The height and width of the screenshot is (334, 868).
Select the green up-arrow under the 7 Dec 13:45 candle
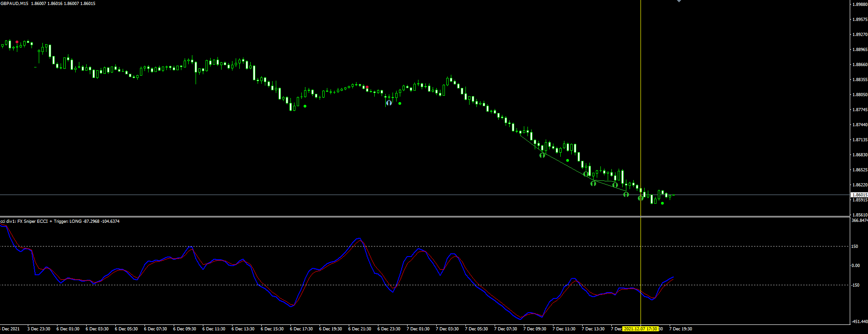click(x=586, y=174)
